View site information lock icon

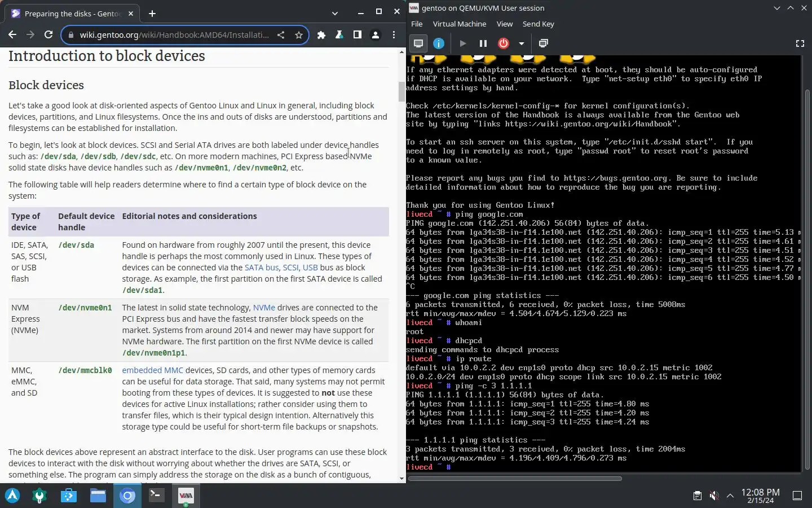[70, 35]
